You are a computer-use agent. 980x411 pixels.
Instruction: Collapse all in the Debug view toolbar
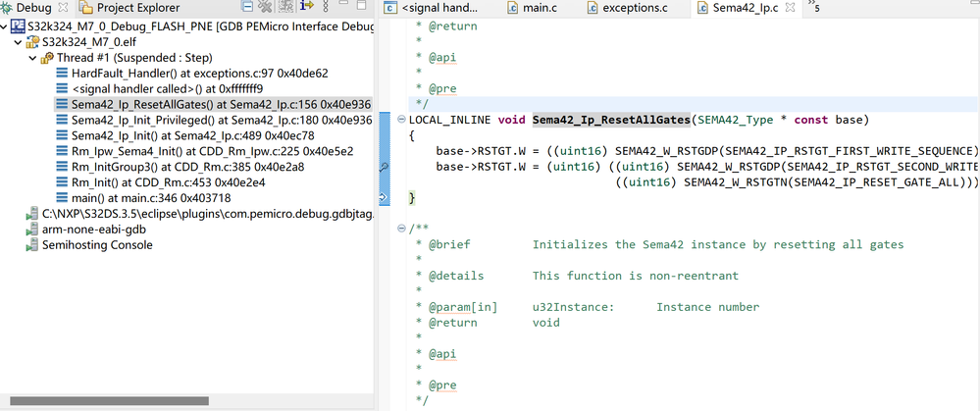[247, 7]
